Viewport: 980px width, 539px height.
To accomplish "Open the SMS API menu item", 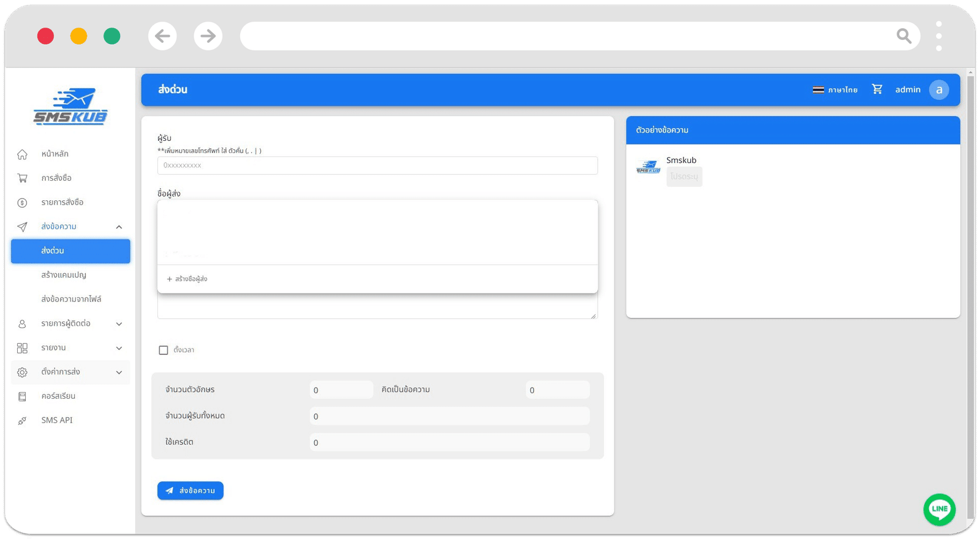I will 57,420.
